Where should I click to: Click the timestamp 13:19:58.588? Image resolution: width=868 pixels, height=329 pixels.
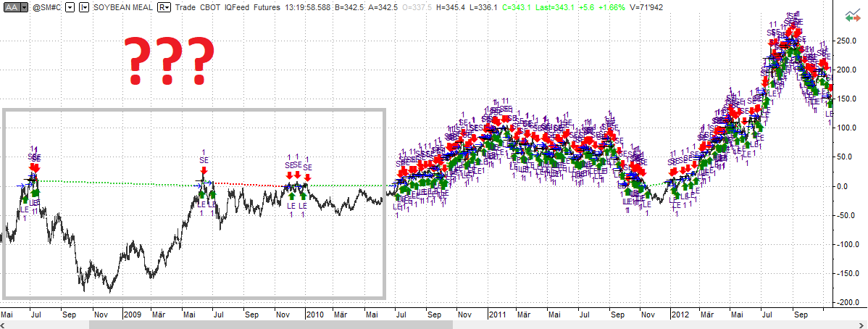tap(309, 8)
